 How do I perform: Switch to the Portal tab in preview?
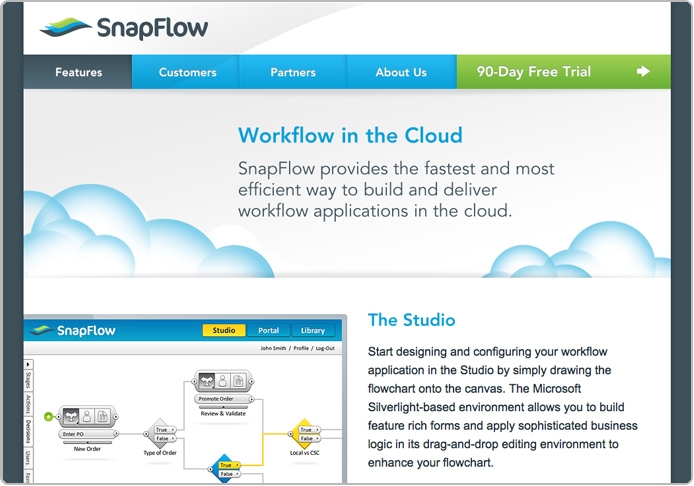(x=269, y=330)
